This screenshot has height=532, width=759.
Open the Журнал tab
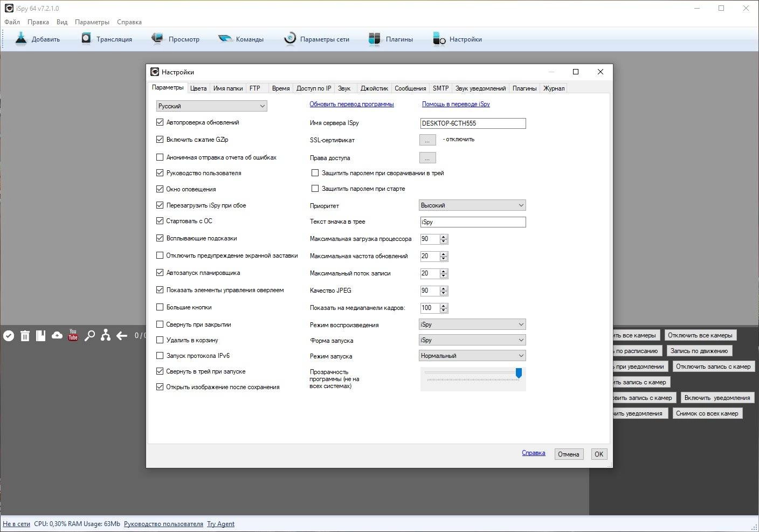pyautogui.click(x=554, y=88)
